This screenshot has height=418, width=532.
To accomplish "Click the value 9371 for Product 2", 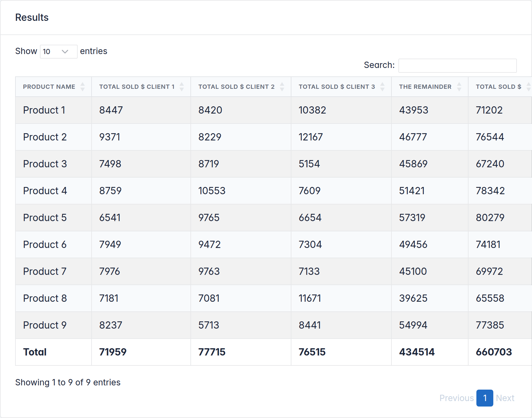I will (x=110, y=137).
